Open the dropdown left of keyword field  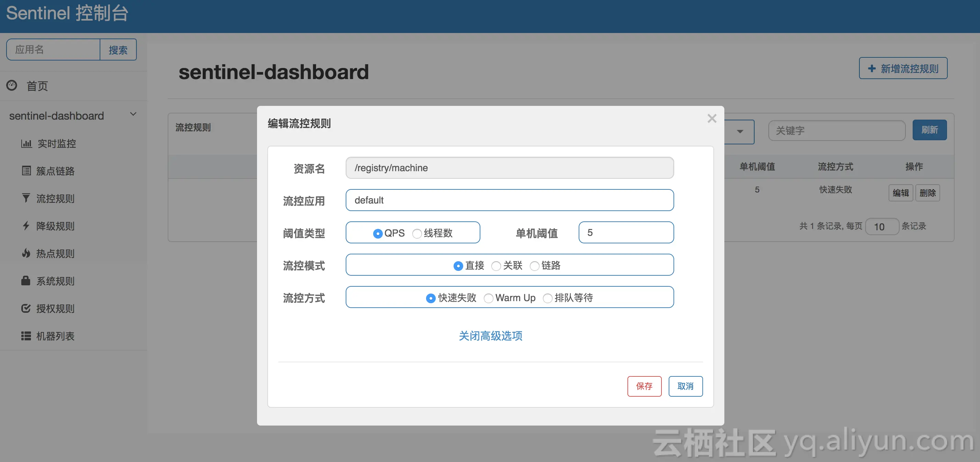pos(739,131)
